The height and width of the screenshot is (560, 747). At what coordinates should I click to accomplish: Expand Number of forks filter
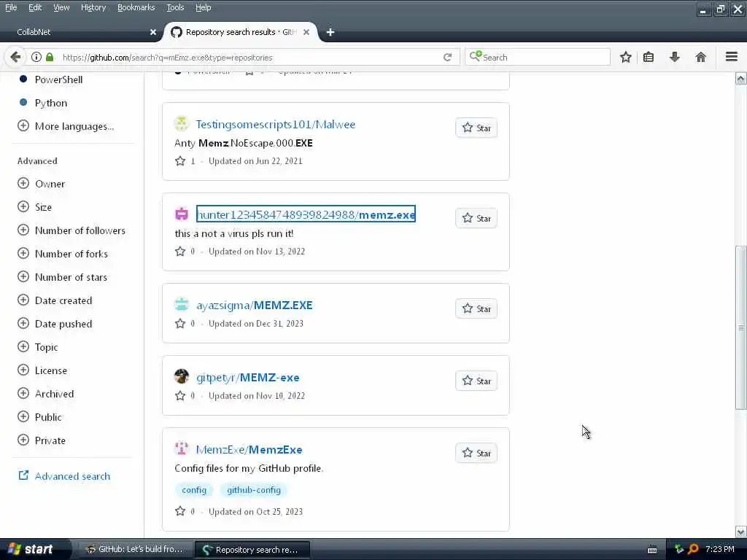63,254
